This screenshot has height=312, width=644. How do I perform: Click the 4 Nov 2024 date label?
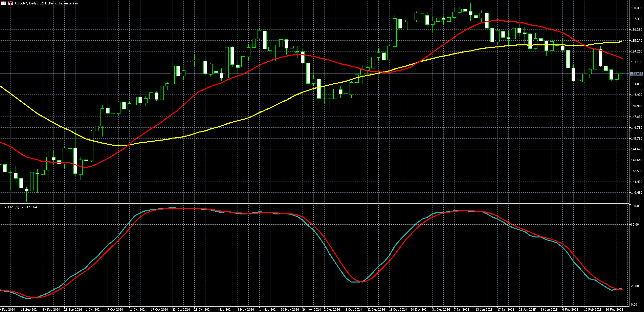(x=224, y=310)
